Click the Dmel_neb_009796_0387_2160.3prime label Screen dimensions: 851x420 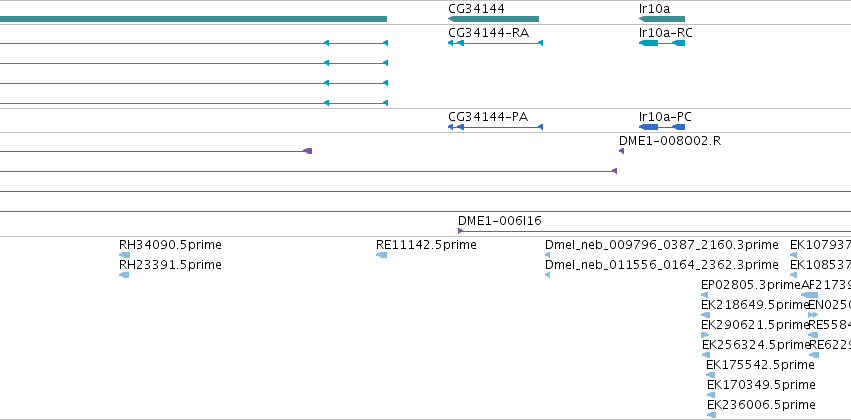click(662, 245)
